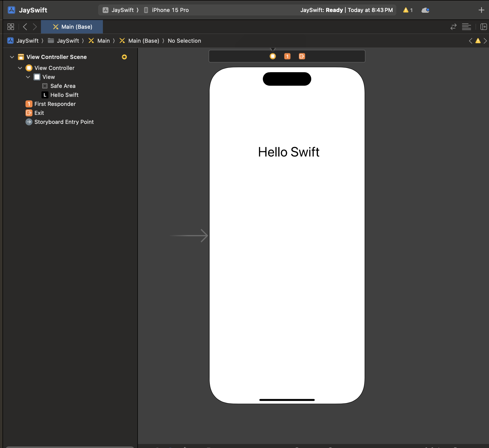Open the JaySwift scheme selector
This screenshot has height=448, width=489.
point(118,10)
